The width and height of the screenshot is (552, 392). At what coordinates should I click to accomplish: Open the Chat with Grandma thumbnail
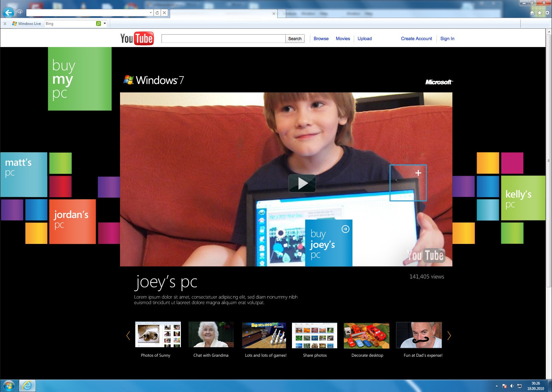pyautogui.click(x=211, y=335)
